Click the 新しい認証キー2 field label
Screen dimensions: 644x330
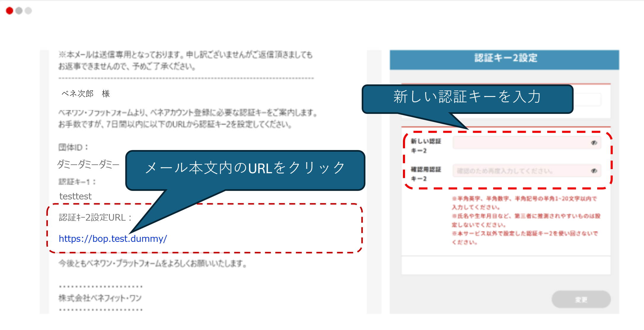(426, 146)
